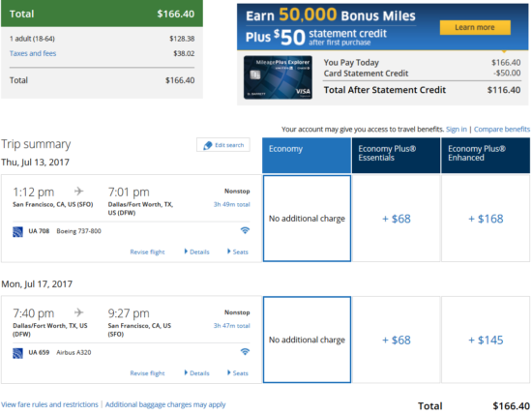The width and height of the screenshot is (532, 415).
Task: Click 1:12 pm departure time
Action: 33,193
